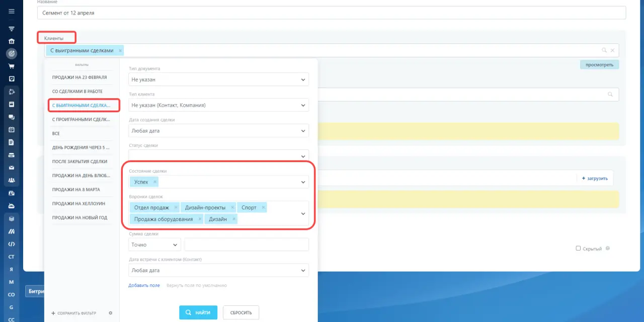Open the hamburger menu in the sidebar
The height and width of the screenshot is (322, 644).
[11, 11]
